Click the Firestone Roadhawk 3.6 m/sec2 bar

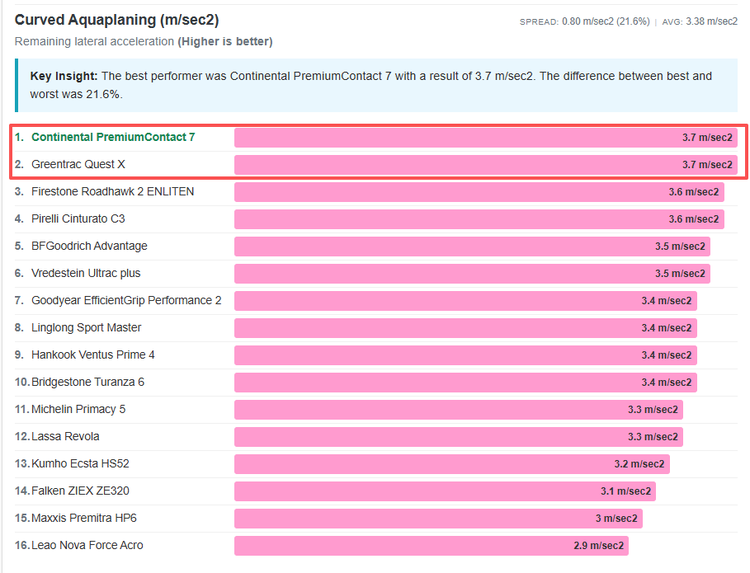[479, 192]
